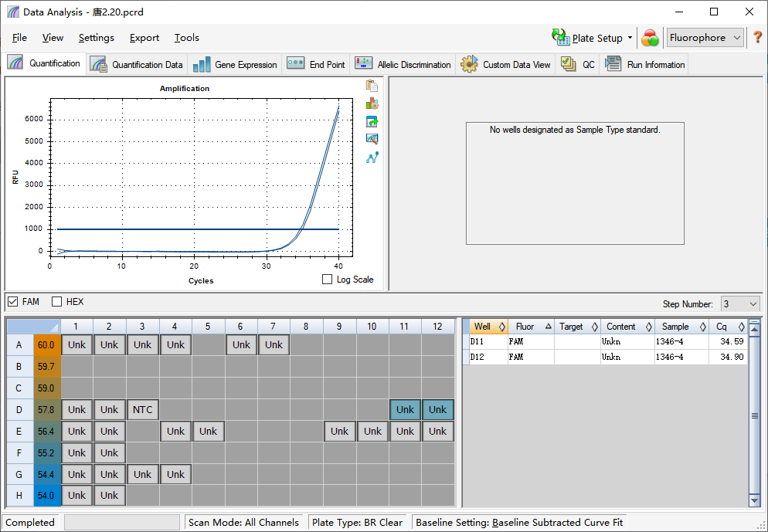Check the HEX fluorophore checkbox
Screen dimensions: 768x532
tap(57, 301)
